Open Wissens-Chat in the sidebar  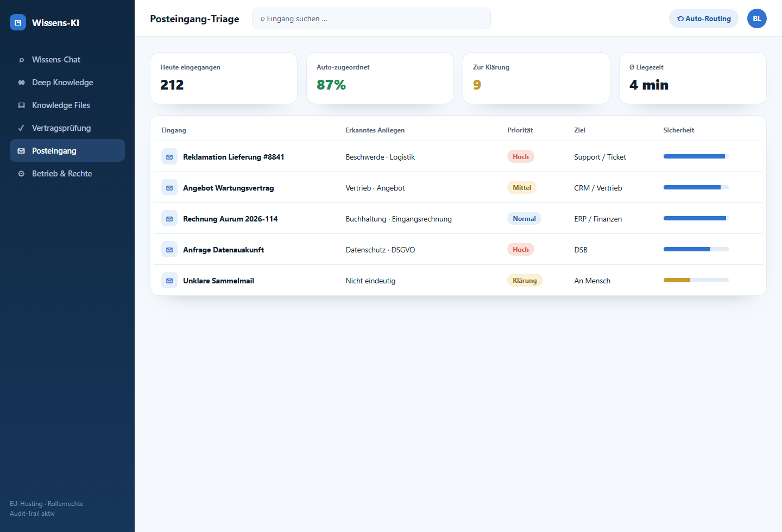67,60
